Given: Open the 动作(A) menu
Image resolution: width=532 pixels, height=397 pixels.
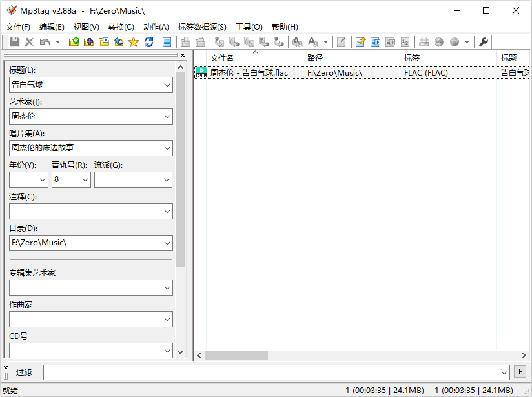Looking at the screenshot, I should tap(156, 27).
